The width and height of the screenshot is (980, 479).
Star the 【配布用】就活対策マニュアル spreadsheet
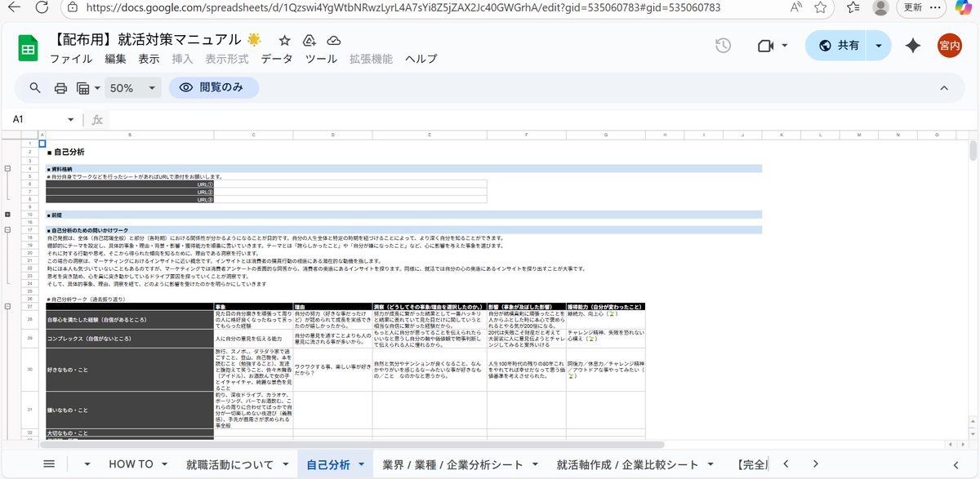pos(283,39)
